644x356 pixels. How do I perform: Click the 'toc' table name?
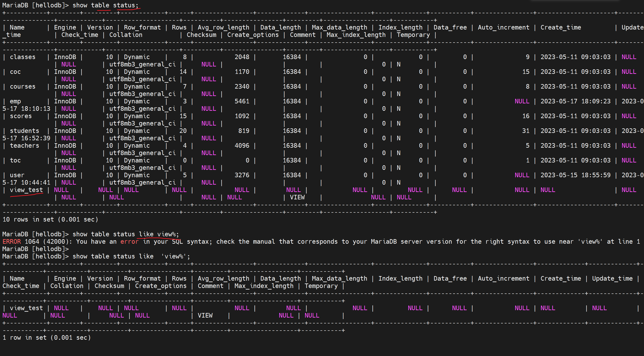15,161
